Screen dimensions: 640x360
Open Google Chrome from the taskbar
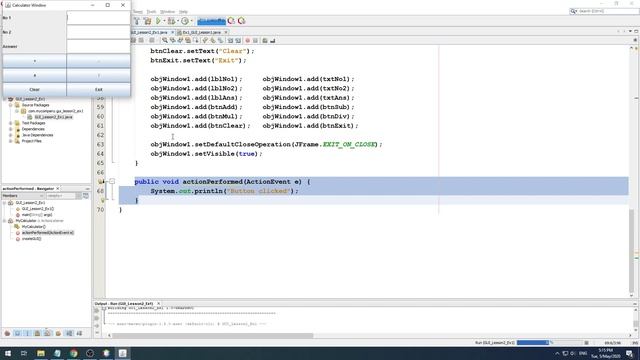[x=73, y=353]
